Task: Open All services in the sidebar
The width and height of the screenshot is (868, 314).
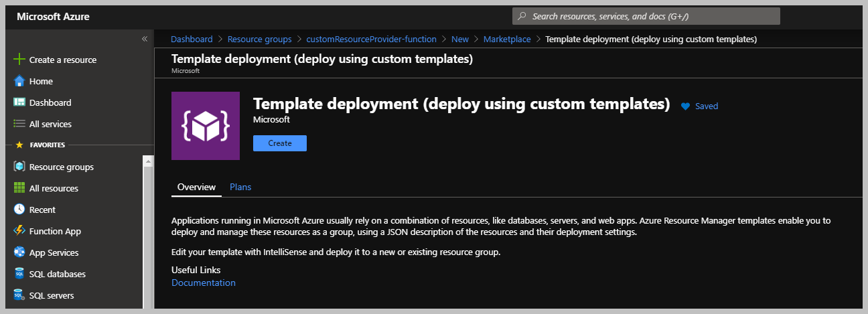Action: point(50,124)
